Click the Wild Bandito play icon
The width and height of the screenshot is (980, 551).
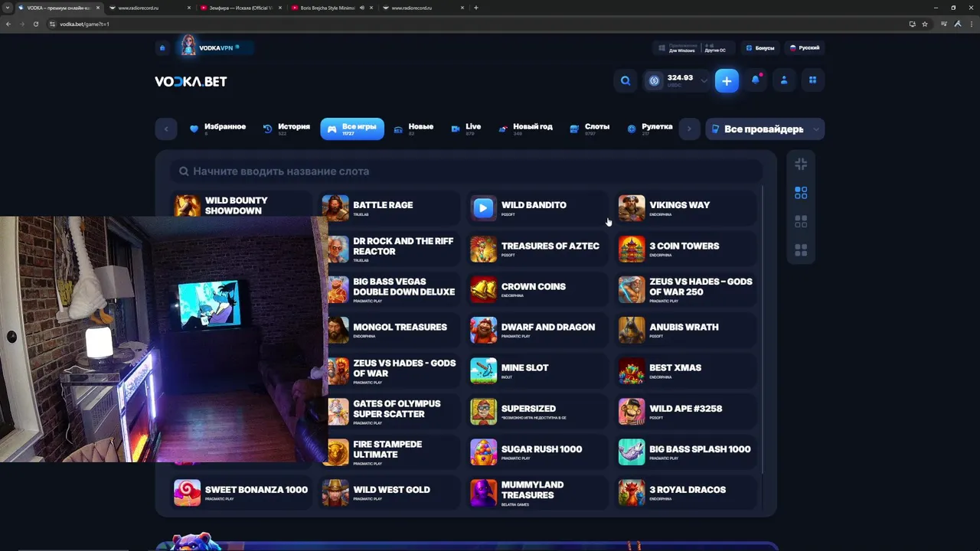pos(483,208)
